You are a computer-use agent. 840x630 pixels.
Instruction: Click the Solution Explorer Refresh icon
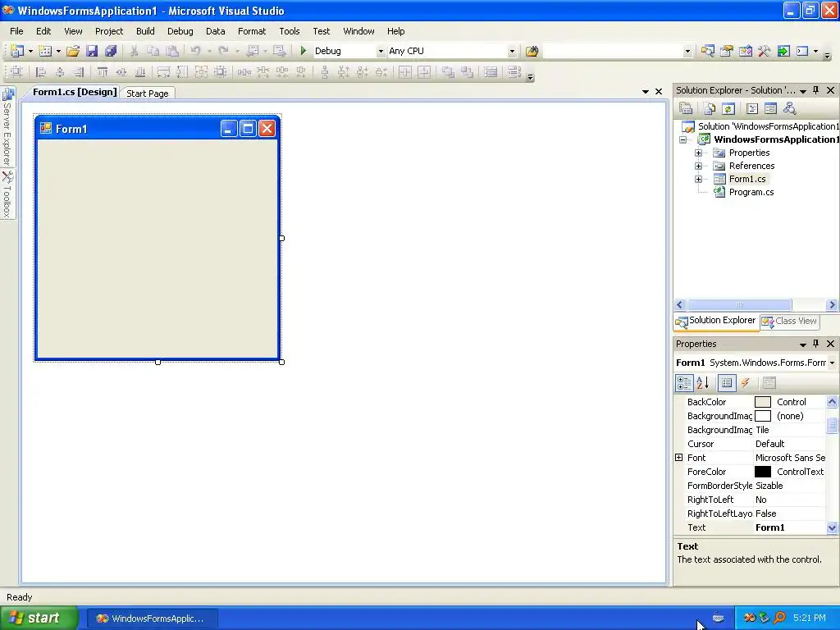tap(728, 109)
